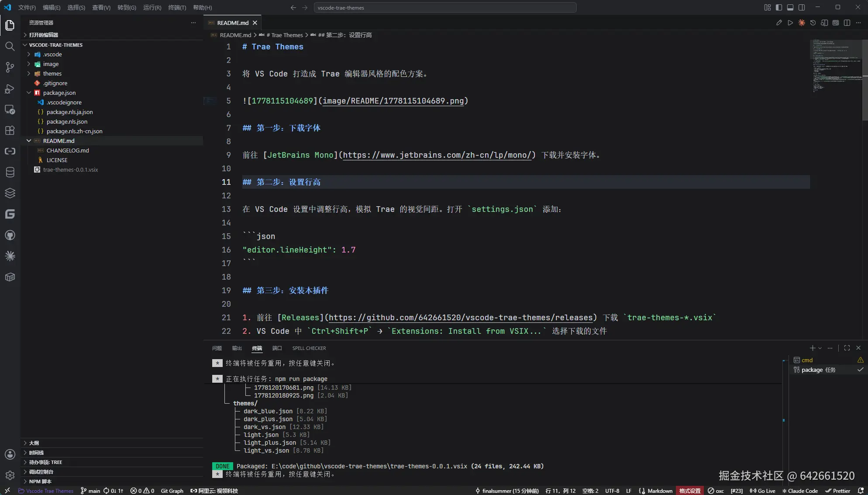Toggle maximized terminal panel size
The image size is (868, 495).
[847, 348]
